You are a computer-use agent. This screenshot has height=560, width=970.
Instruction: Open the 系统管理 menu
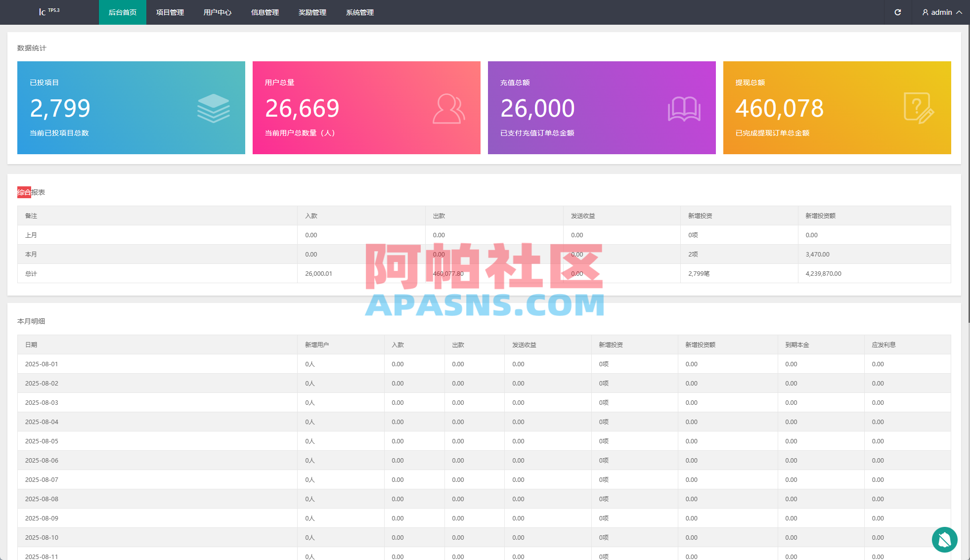pyautogui.click(x=359, y=12)
